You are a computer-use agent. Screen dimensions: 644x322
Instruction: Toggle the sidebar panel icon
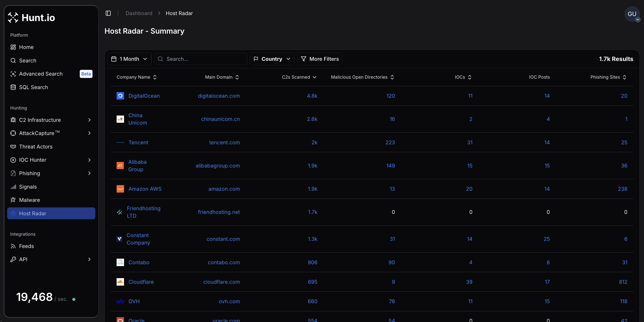tap(108, 13)
